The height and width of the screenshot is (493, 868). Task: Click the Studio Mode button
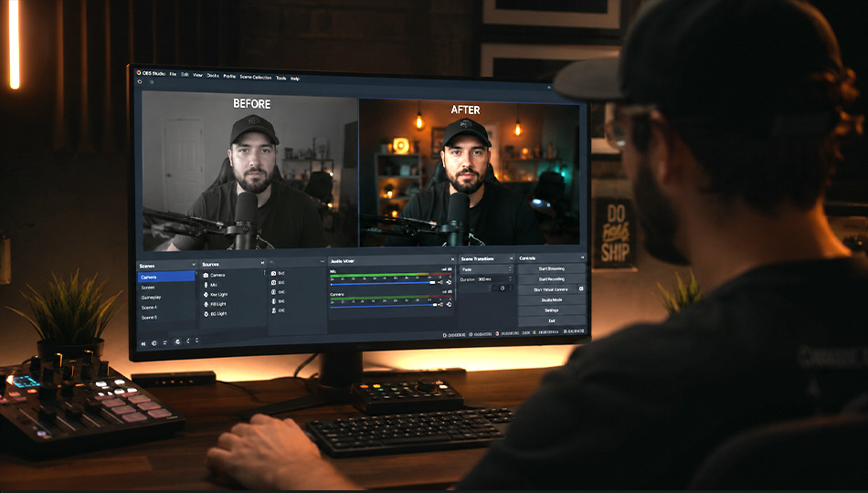552,299
